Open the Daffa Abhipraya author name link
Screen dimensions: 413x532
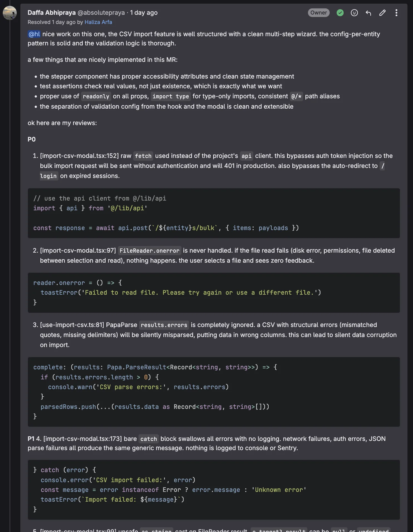[x=52, y=13]
